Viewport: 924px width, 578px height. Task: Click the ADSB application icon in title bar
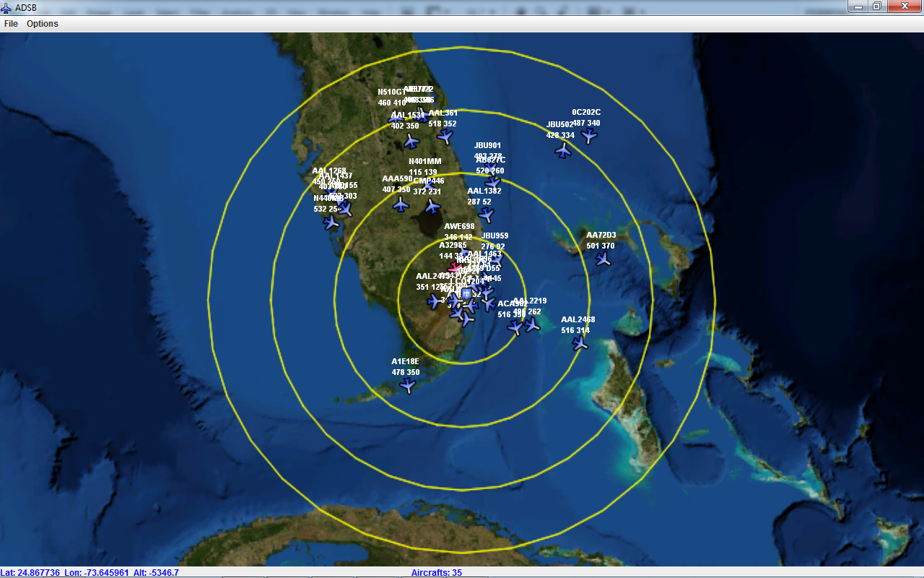coord(7,7)
